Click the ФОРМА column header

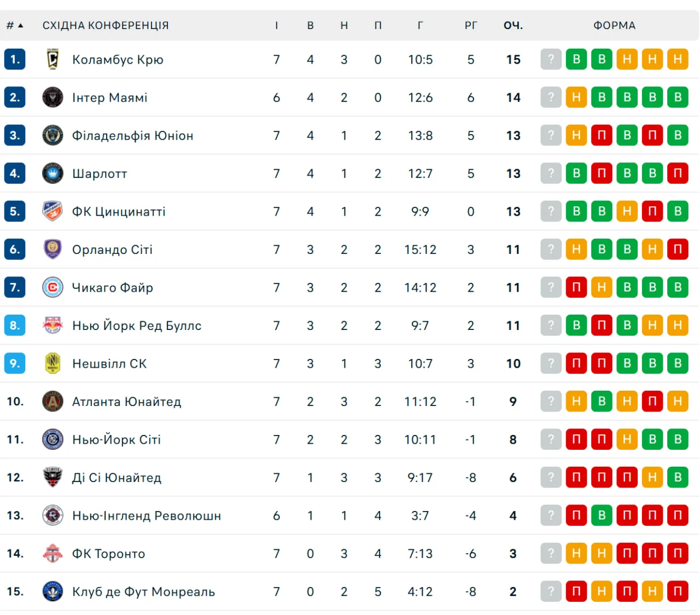[614, 25]
